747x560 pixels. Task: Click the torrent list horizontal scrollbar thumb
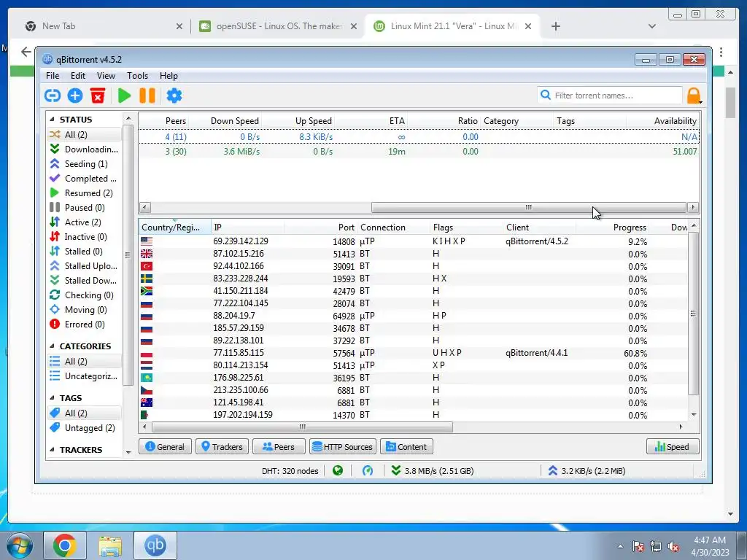pos(528,208)
